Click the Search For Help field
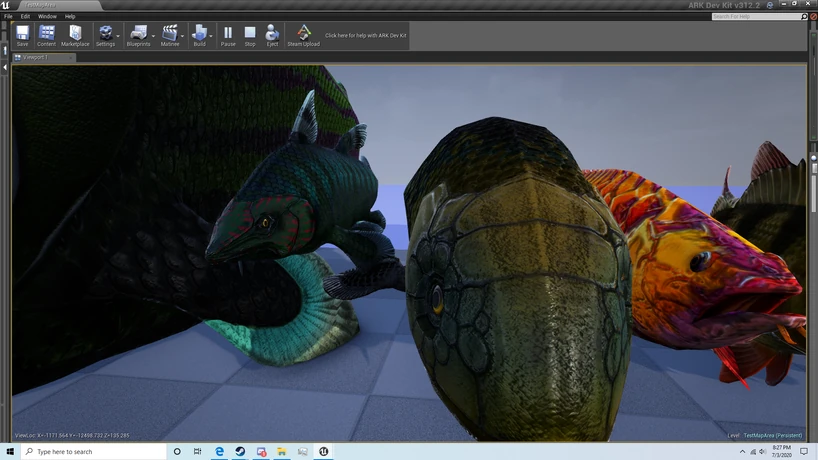Screen dimensions: 818x460 coord(755,16)
